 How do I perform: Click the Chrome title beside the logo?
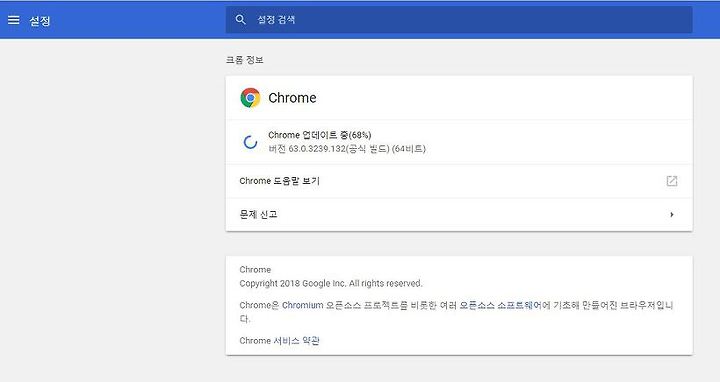tap(292, 98)
